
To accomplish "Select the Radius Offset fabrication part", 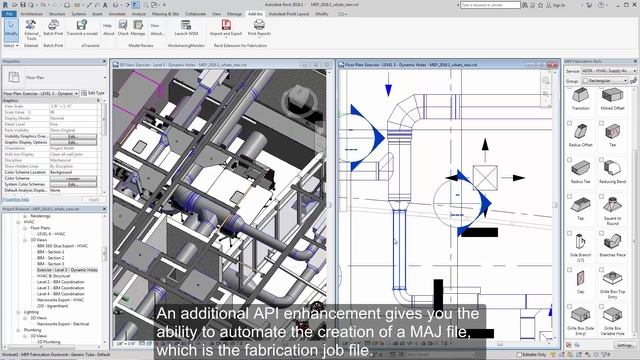I will pyautogui.click(x=580, y=135).
